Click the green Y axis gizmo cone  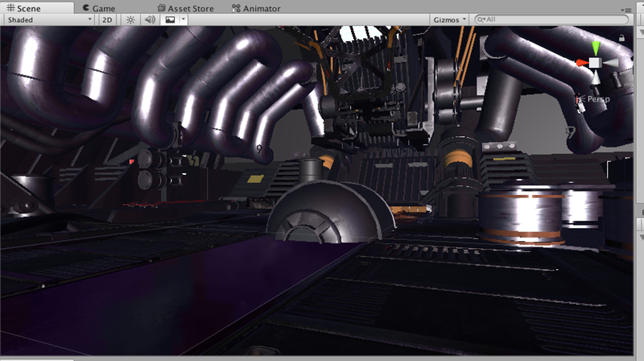click(596, 47)
